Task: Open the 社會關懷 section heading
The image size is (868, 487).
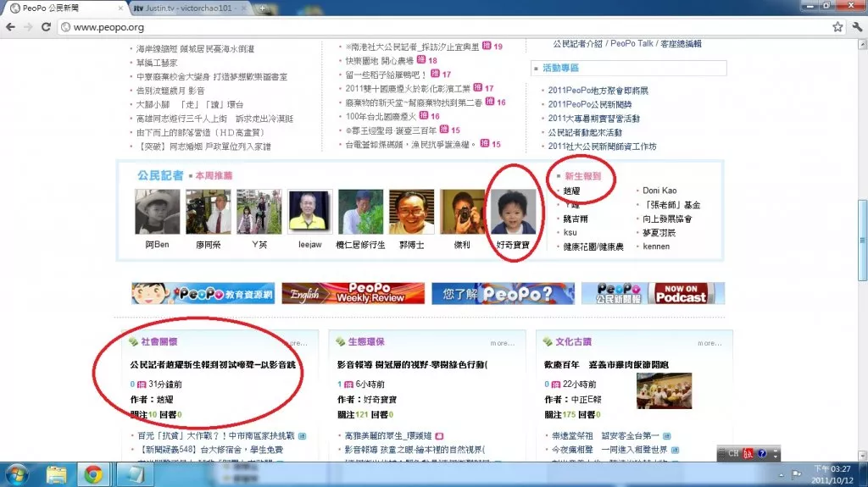Action: (x=159, y=342)
